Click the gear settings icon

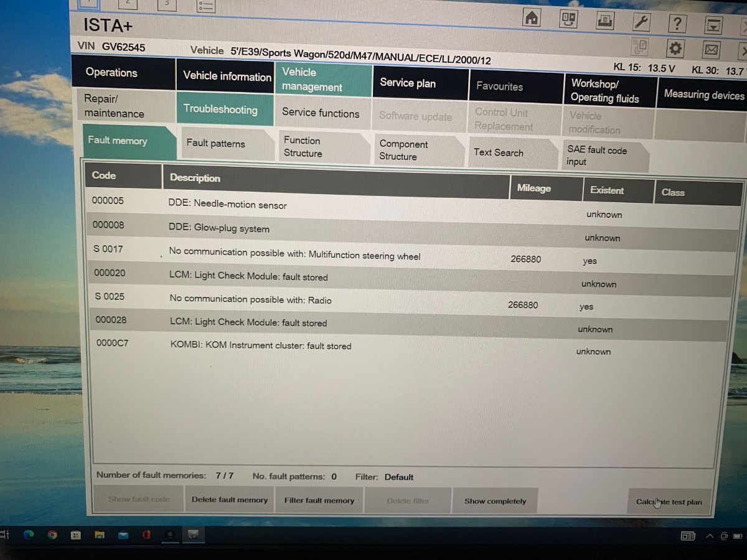(675, 49)
